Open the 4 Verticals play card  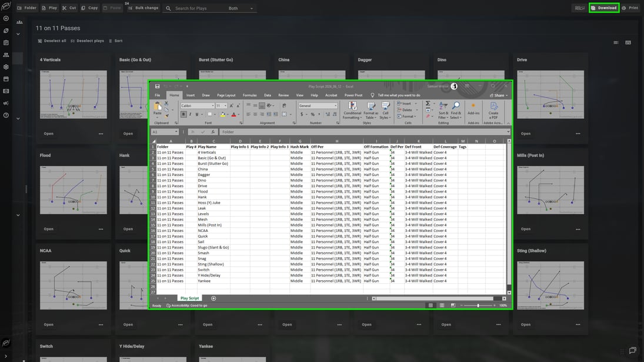point(48,134)
